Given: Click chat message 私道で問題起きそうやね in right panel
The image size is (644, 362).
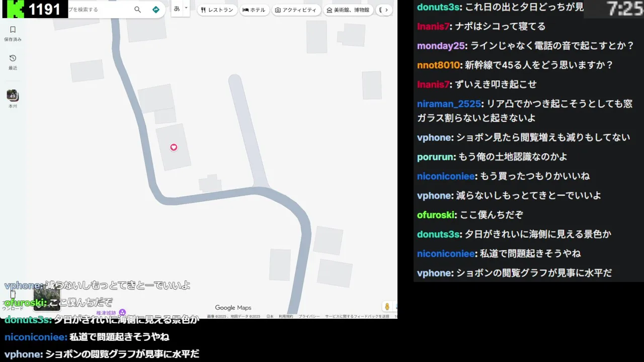Looking at the screenshot, I should tap(530, 253).
